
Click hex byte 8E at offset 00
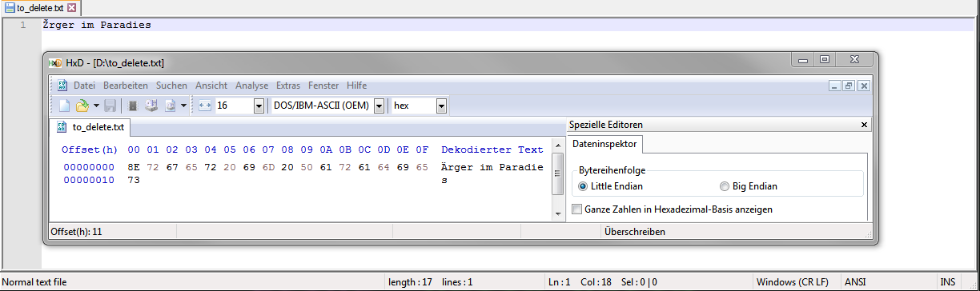pos(134,168)
